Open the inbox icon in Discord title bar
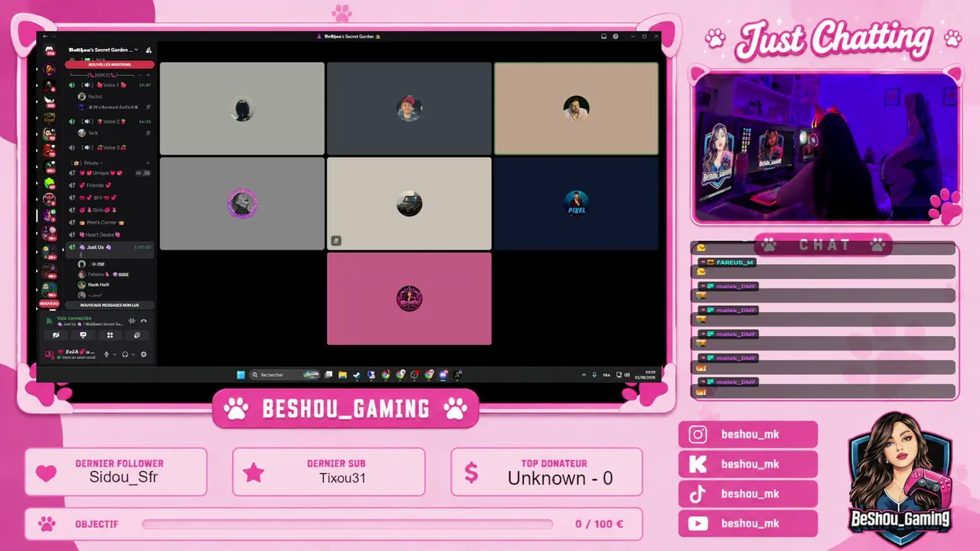 604,36
